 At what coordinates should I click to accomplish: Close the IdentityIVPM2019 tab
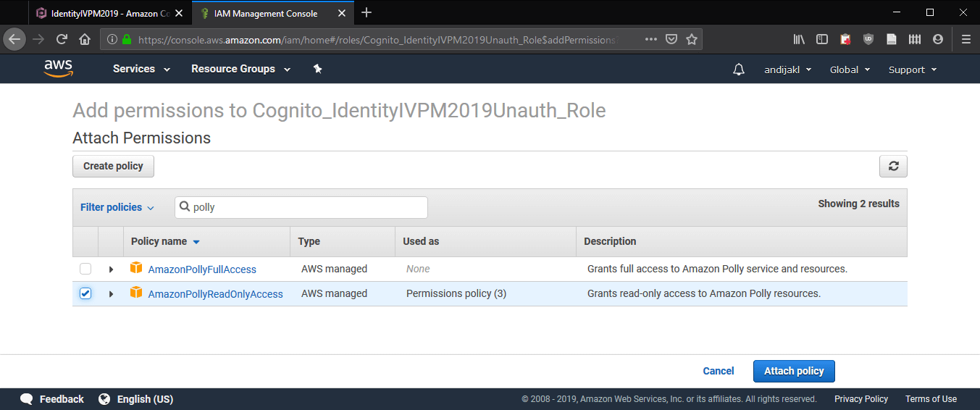click(179, 13)
